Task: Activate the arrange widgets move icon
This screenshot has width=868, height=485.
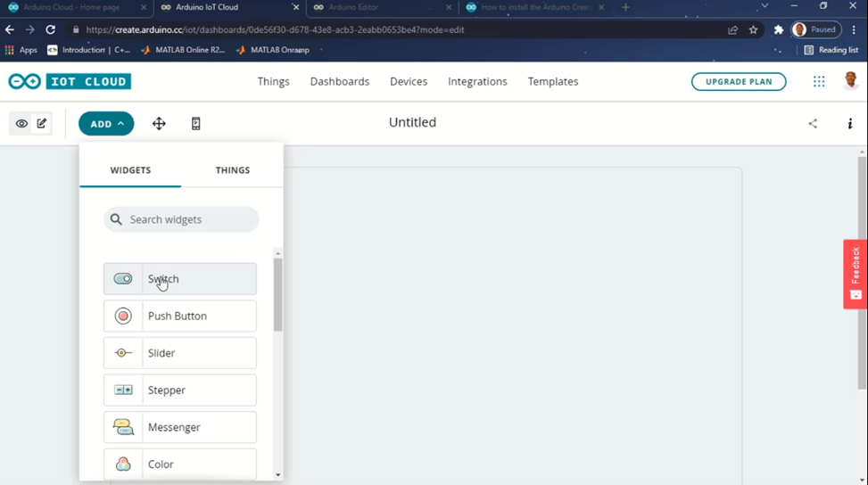Action: [159, 123]
